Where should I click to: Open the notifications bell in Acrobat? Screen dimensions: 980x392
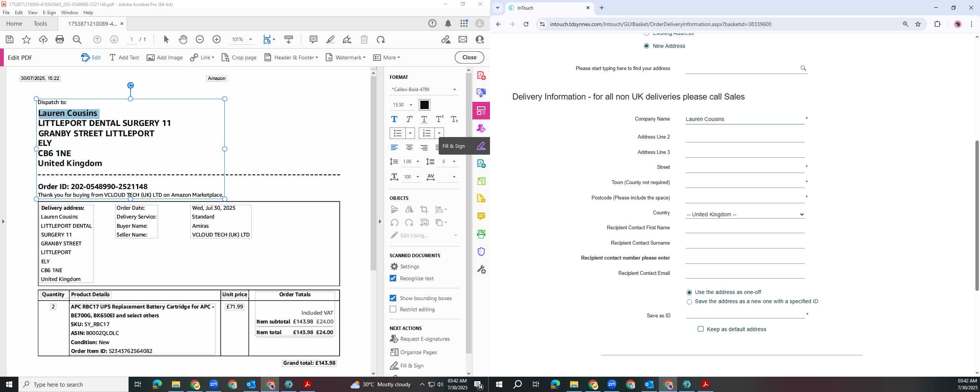click(x=448, y=24)
